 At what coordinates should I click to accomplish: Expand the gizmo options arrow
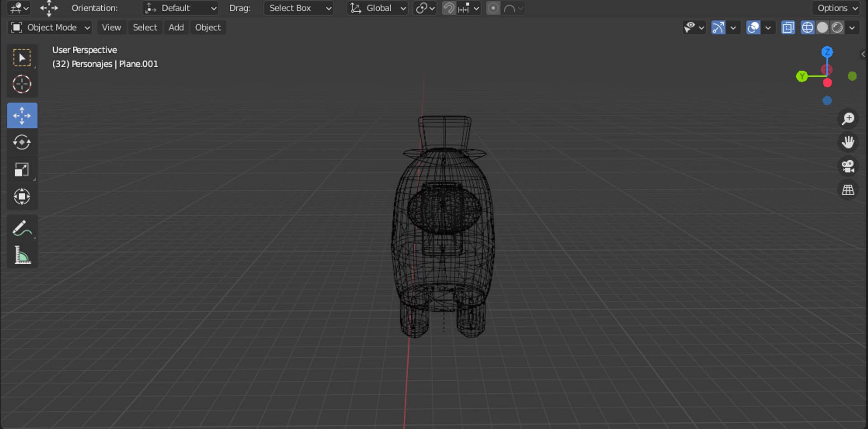tap(733, 28)
